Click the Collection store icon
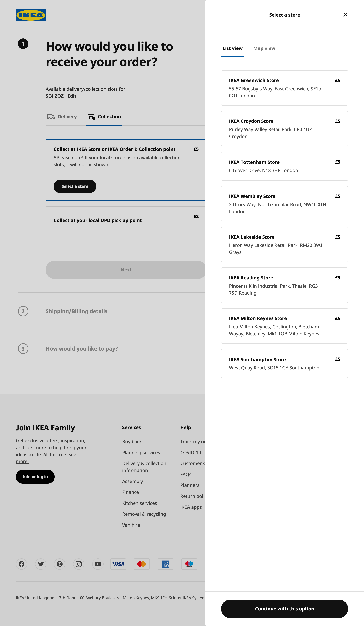The image size is (364, 626). click(x=91, y=117)
